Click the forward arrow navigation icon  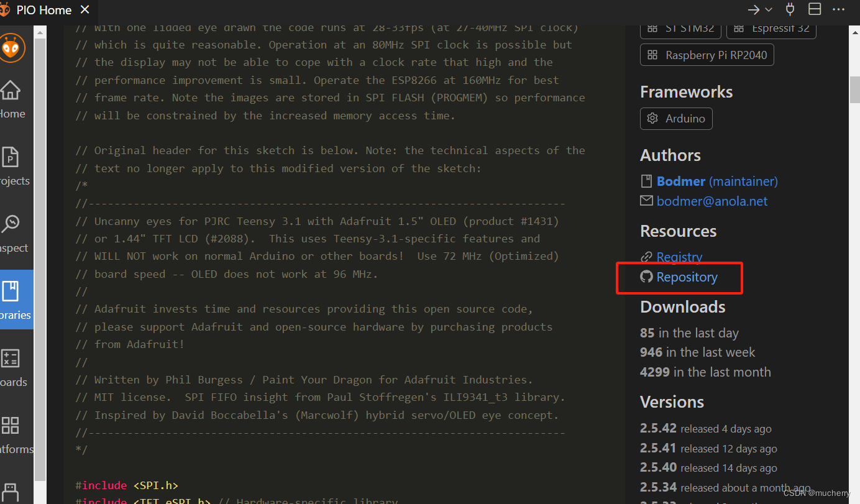click(754, 9)
